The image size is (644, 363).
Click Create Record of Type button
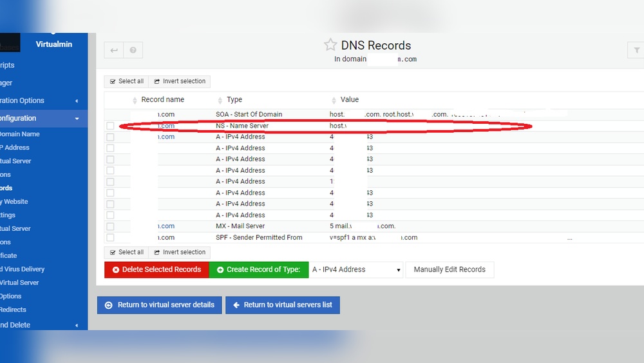(x=259, y=270)
